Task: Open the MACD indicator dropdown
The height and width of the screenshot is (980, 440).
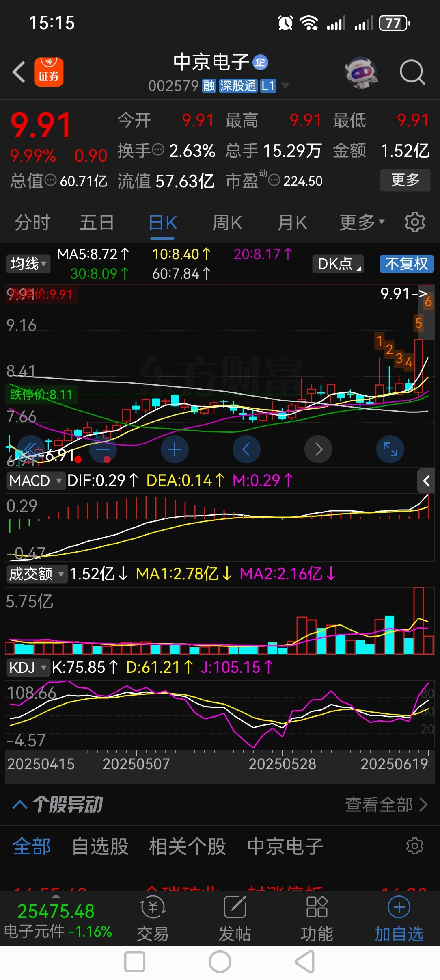Action: [36, 481]
